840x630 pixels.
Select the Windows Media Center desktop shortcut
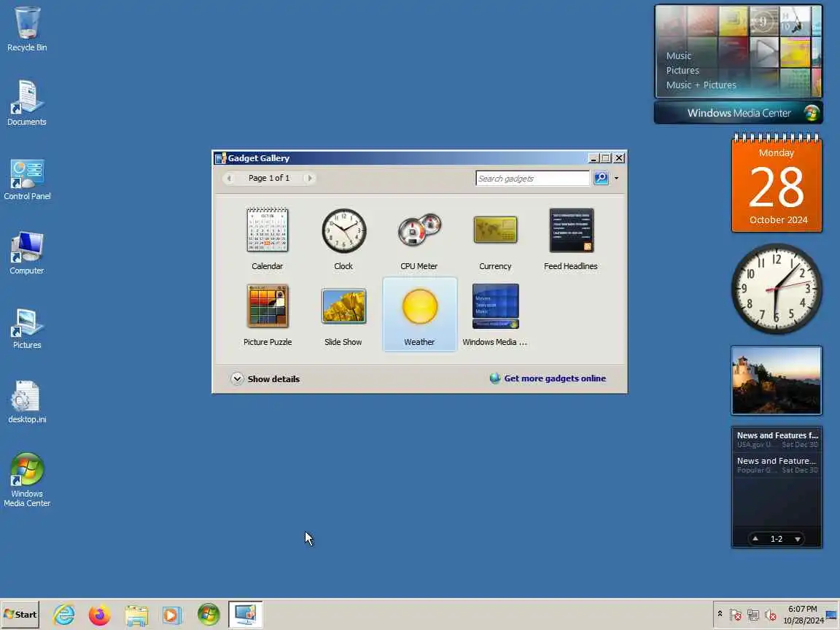(27, 480)
